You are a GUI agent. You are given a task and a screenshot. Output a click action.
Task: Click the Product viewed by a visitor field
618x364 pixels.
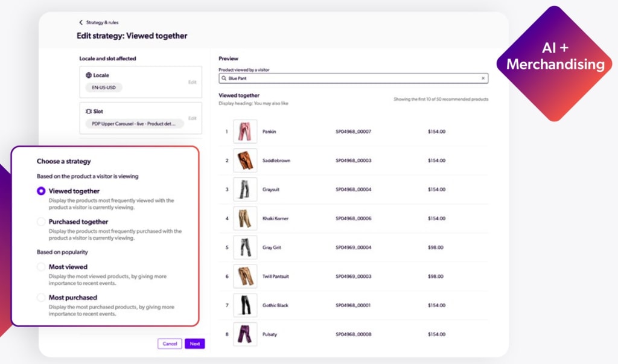[350, 78]
